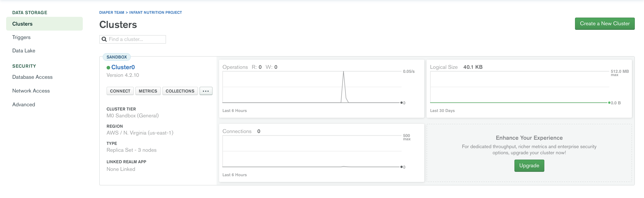The height and width of the screenshot is (198, 644).
Task: Open the Cluster0 name link
Action: point(123,67)
